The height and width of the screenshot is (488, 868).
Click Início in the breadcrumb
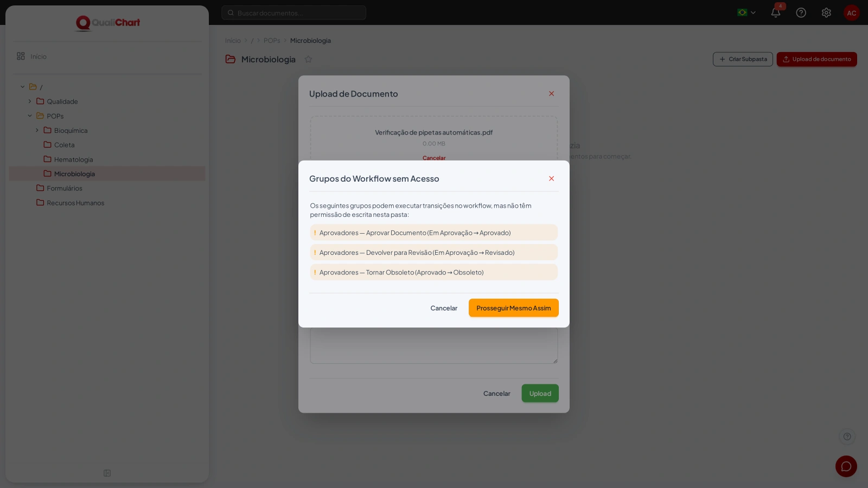pyautogui.click(x=233, y=41)
